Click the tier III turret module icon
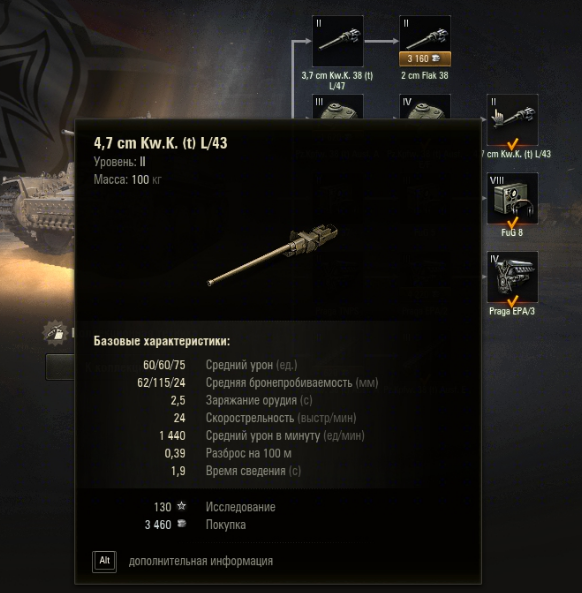 [338, 106]
